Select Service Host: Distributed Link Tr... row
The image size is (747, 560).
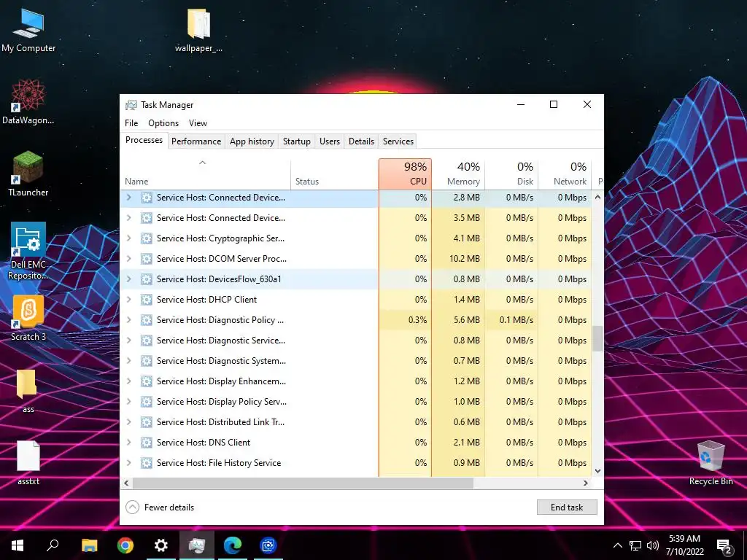356,422
